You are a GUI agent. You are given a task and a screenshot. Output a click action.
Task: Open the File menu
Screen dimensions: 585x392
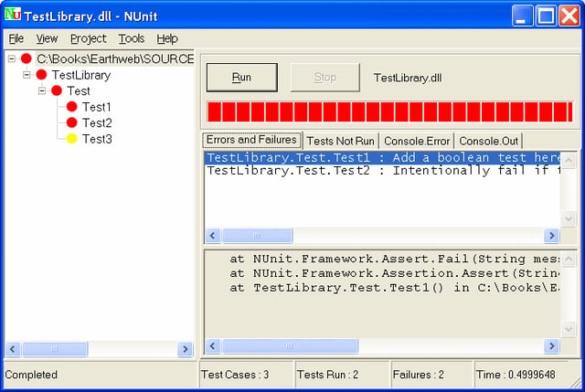[x=16, y=38]
